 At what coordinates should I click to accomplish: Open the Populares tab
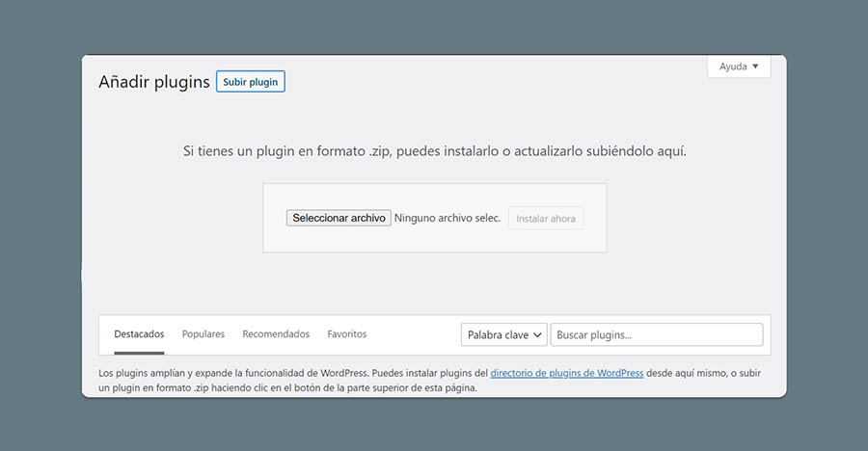[203, 334]
